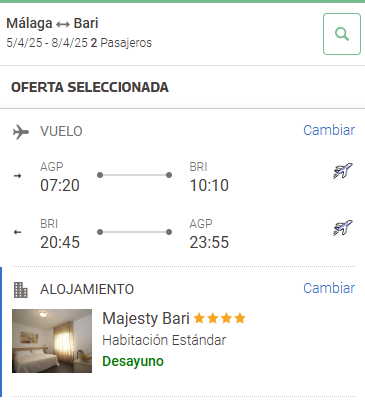Click the hotel four-star rating

coord(220,318)
